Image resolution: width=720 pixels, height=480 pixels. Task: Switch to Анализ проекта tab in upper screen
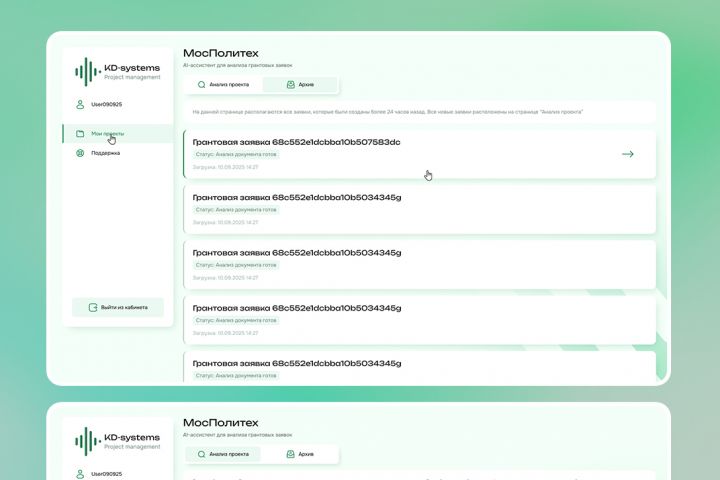[x=224, y=85]
